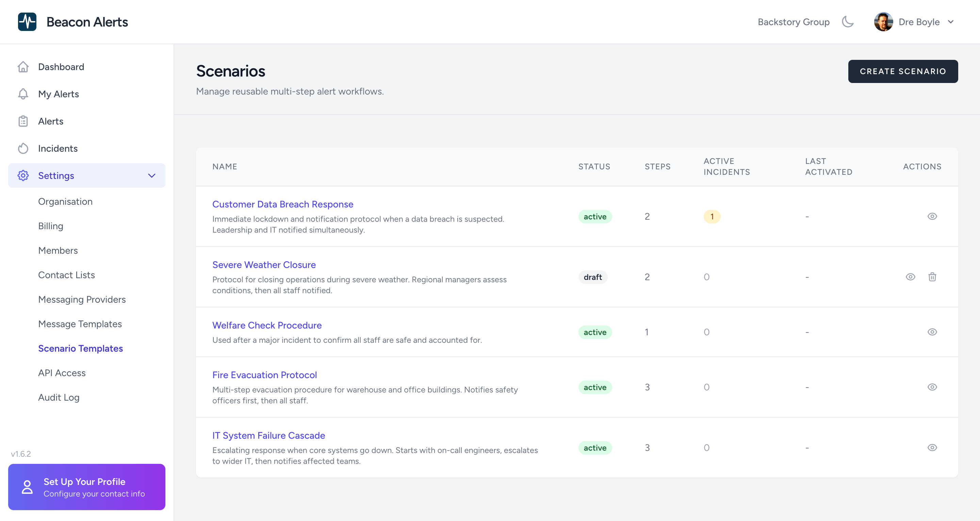980x521 pixels.
Task: Click the profile icon in Set Up banner
Action: pyautogui.click(x=27, y=487)
